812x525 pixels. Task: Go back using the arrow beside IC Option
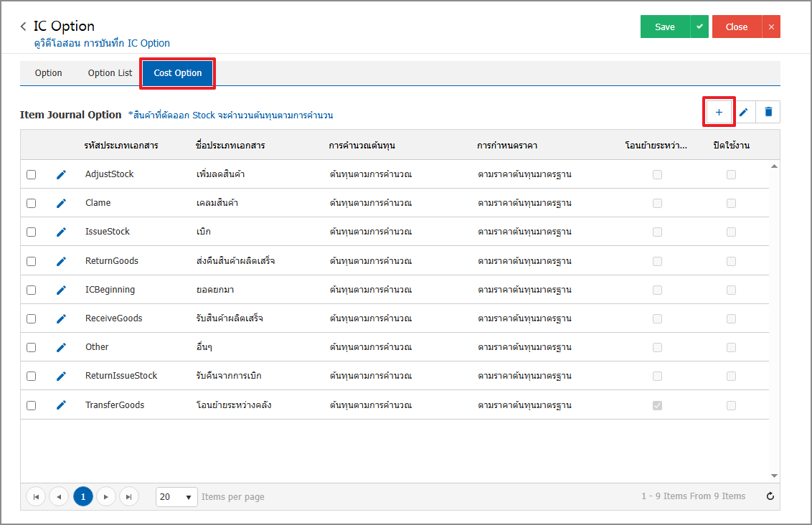pyautogui.click(x=24, y=27)
